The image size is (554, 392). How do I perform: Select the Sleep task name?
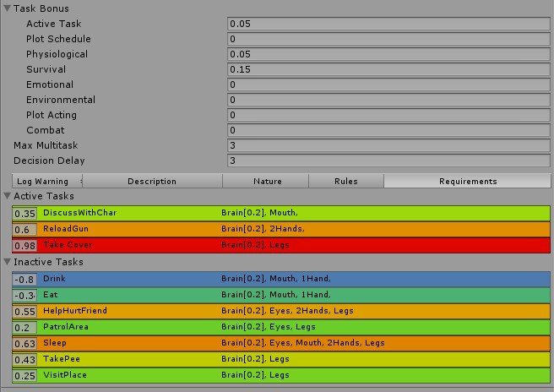click(55, 342)
